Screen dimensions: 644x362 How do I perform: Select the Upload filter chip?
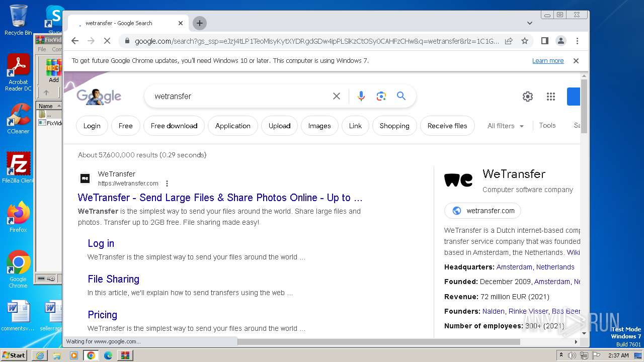(279, 126)
